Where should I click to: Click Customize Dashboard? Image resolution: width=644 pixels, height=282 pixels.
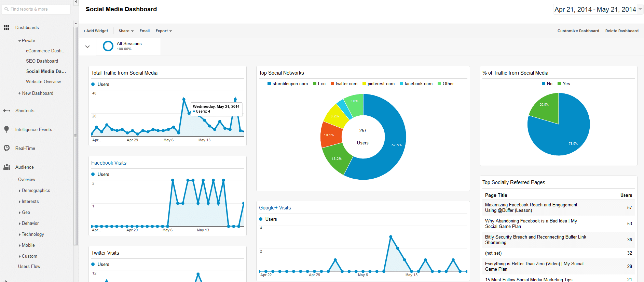click(x=578, y=31)
